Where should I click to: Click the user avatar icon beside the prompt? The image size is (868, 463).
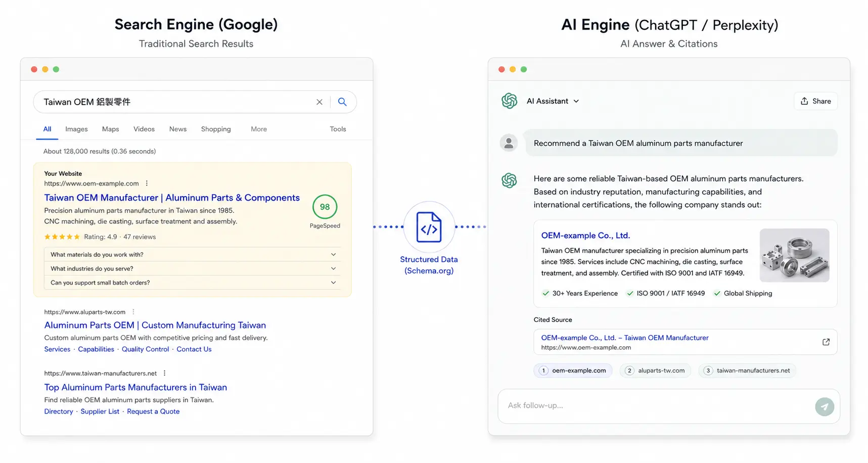[x=509, y=143]
